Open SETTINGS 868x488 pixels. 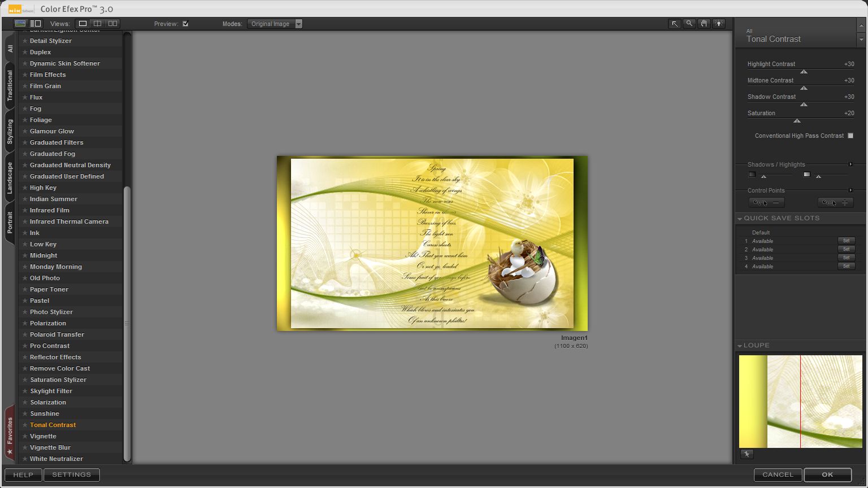72,475
